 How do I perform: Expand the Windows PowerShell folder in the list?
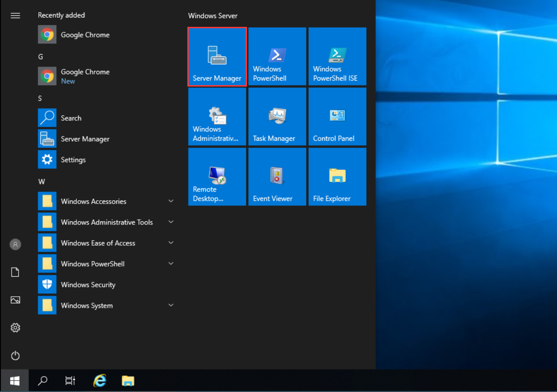pyautogui.click(x=93, y=264)
